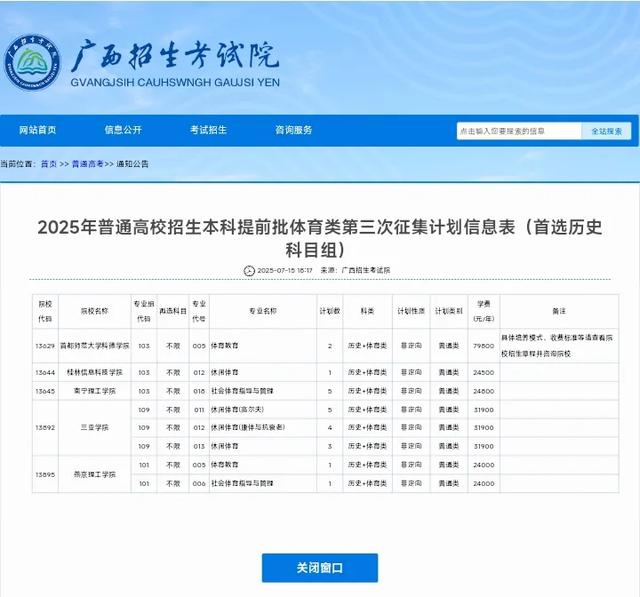Click major 休闲体育(康体与抗衰老) in the table
Image resolution: width=640 pixels, height=597 pixels.
tap(248, 428)
